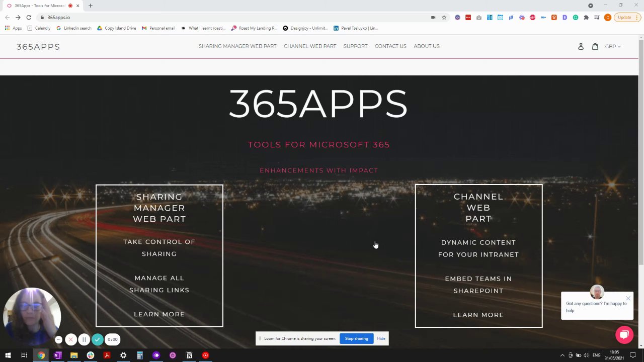Open a new browser tab

[91, 6]
